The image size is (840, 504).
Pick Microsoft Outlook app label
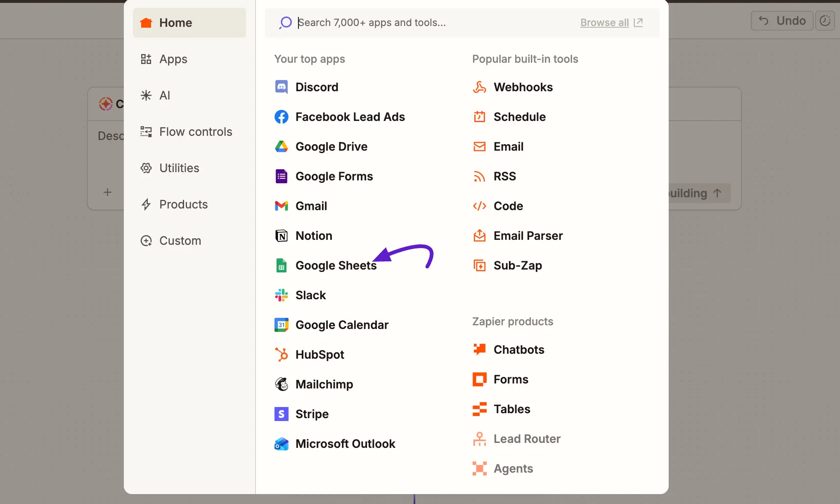coord(345,444)
